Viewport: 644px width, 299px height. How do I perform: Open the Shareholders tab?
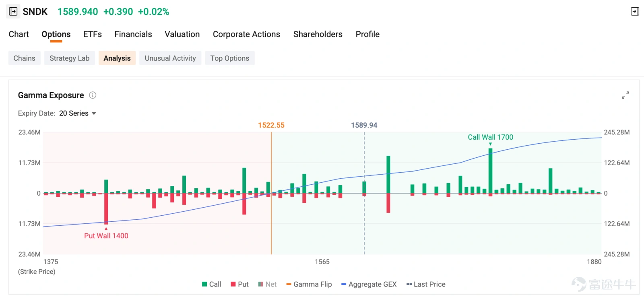point(318,34)
